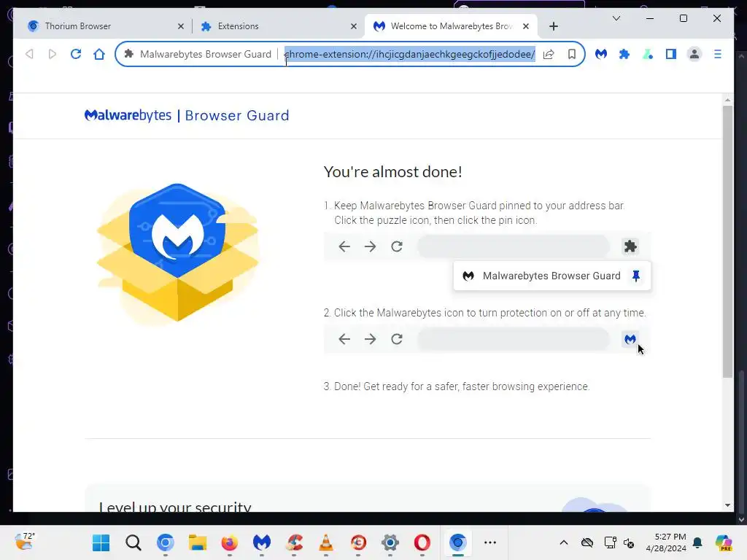
Task: Open the clock showing 5:27 PM
Action: click(666, 542)
